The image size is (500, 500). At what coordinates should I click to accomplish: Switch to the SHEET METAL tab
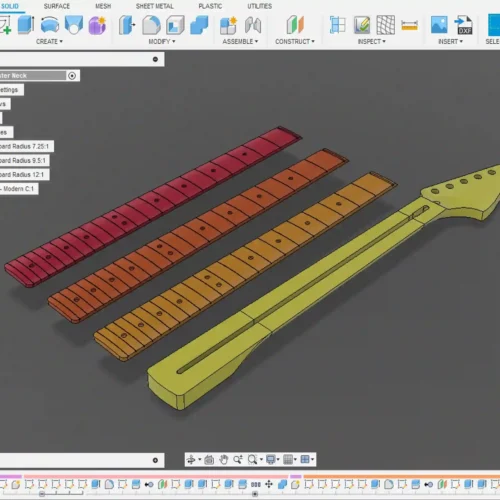[x=155, y=6]
